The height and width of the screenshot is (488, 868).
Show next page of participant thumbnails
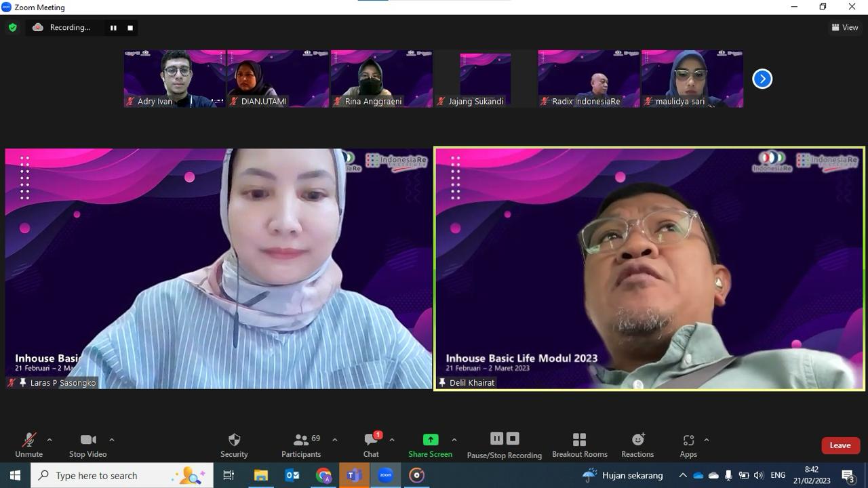coord(762,79)
